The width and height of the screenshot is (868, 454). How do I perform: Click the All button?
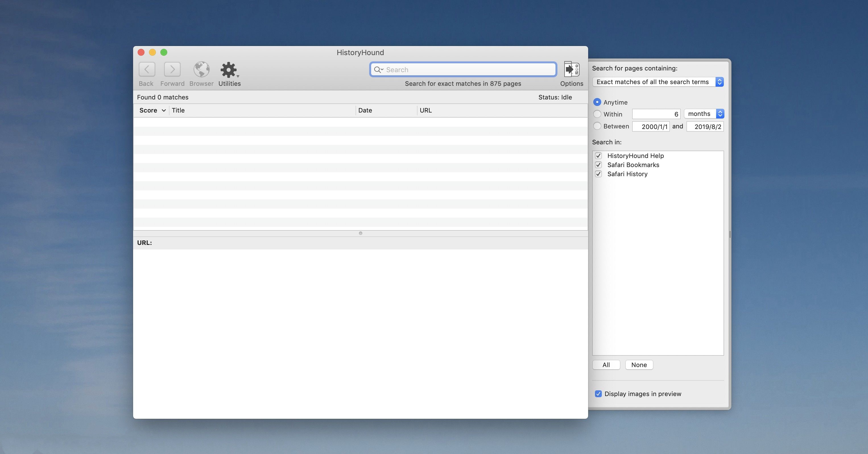(606, 365)
